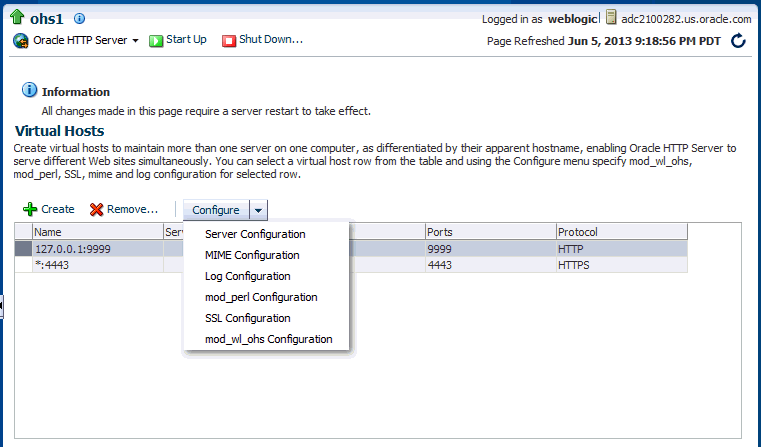This screenshot has height=447, width=761.
Task: Click Remove... to delete a virtual host
Action: click(124, 209)
